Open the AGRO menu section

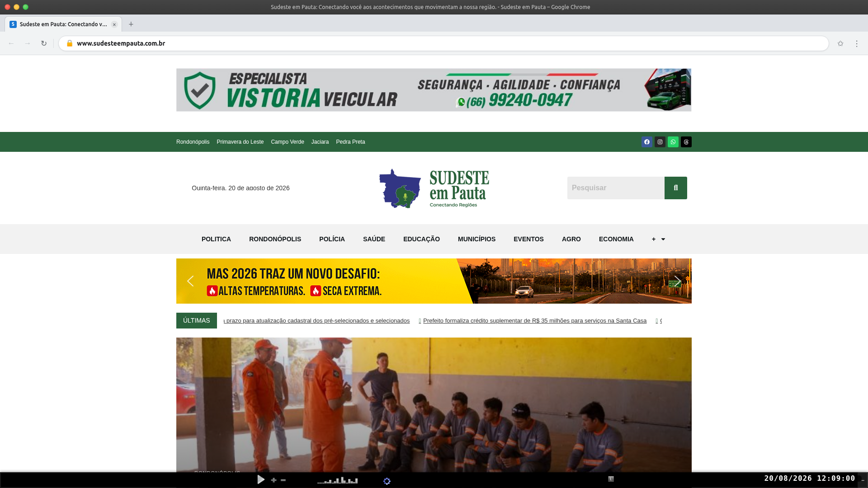tap(571, 239)
